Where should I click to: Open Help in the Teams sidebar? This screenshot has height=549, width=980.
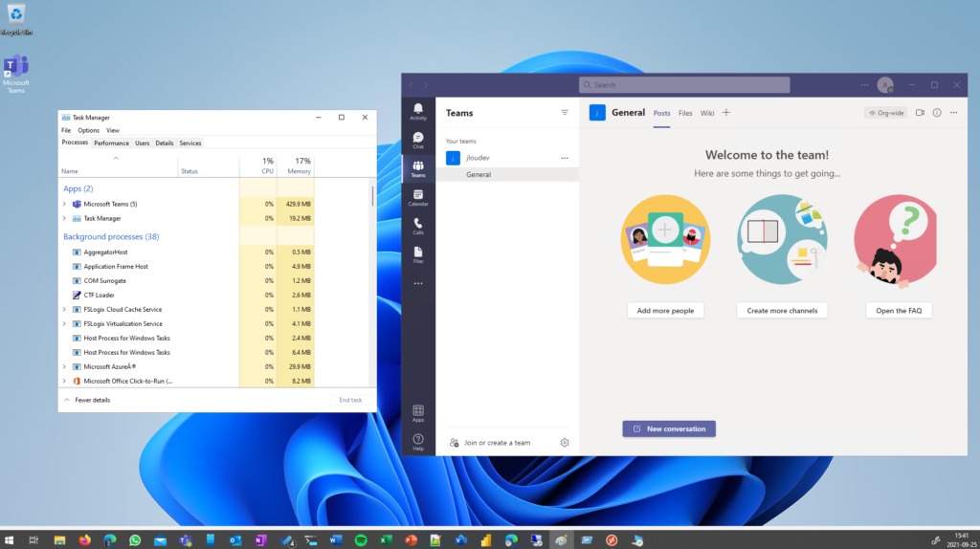click(418, 442)
